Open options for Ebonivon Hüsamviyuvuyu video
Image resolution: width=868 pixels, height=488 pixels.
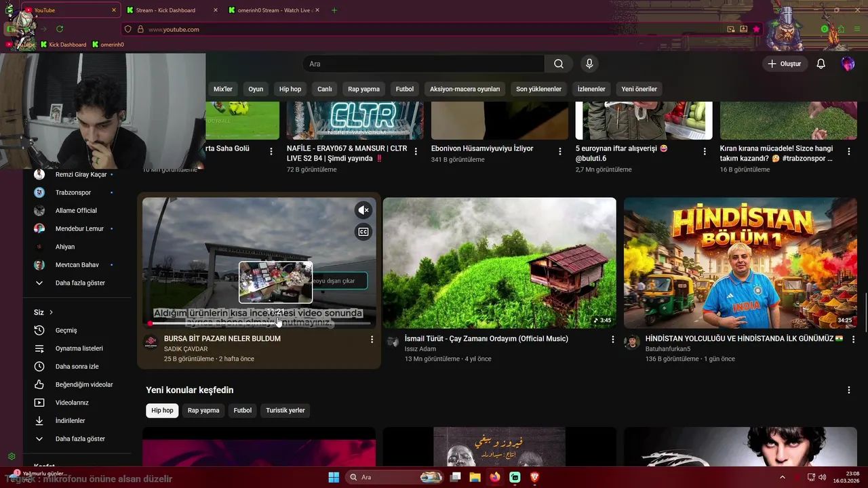[x=560, y=151]
